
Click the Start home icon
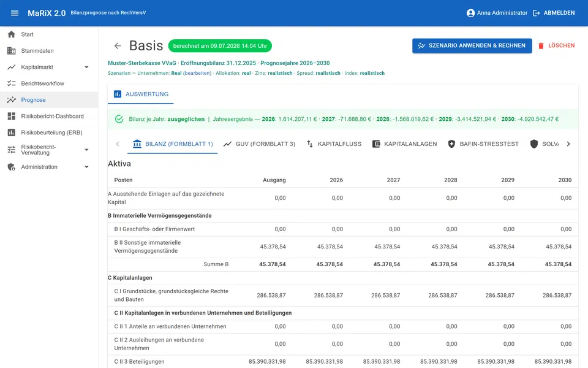pyautogui.click(x=12, y=34)
